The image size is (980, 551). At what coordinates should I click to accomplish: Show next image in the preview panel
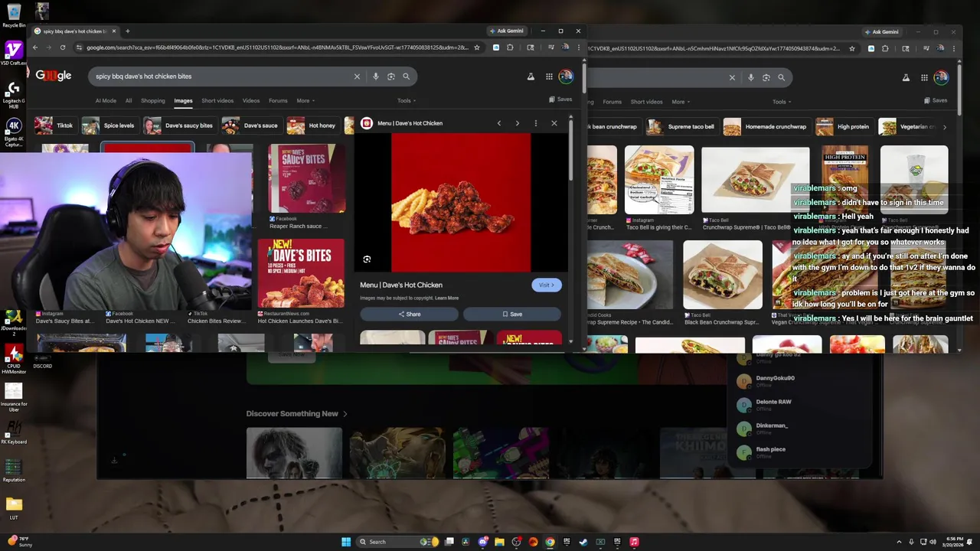(518, 123)
